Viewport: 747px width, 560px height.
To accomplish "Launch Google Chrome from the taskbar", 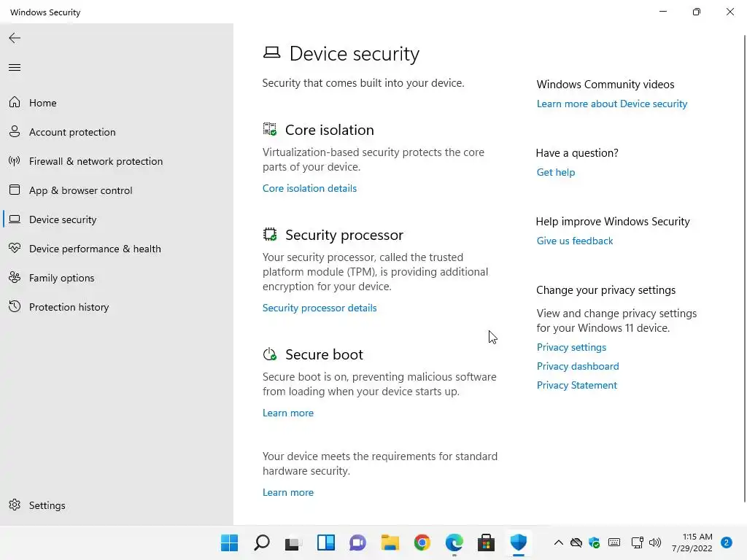I will pos(422,542).
